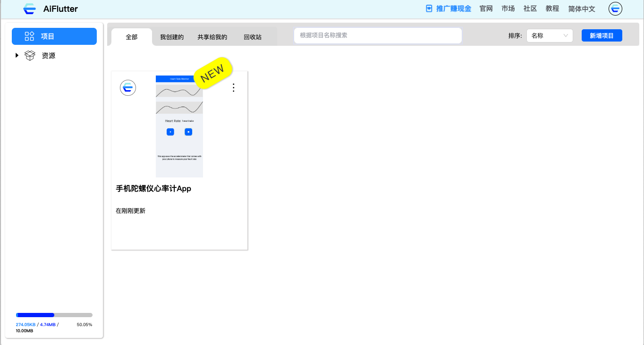This screenshot has width=644, height=345.
Task: Open the 排序 sort dropdown
Action: pos(550,36)
